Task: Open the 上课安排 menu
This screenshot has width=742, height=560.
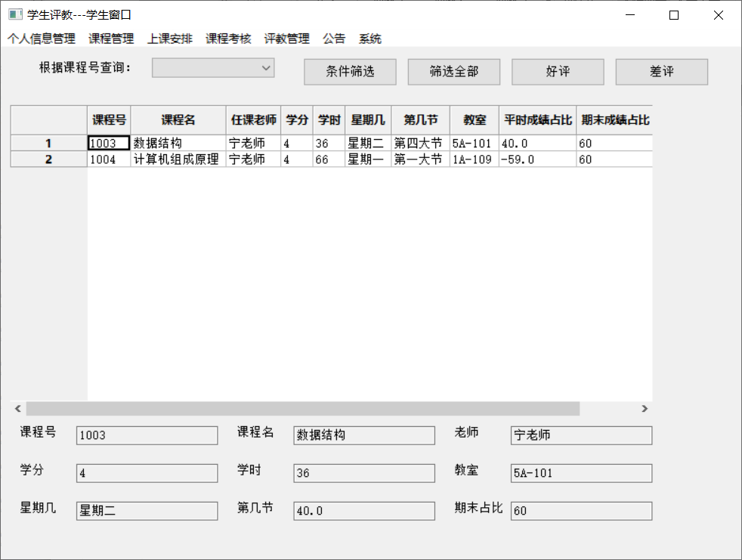Action: point(170,39)
